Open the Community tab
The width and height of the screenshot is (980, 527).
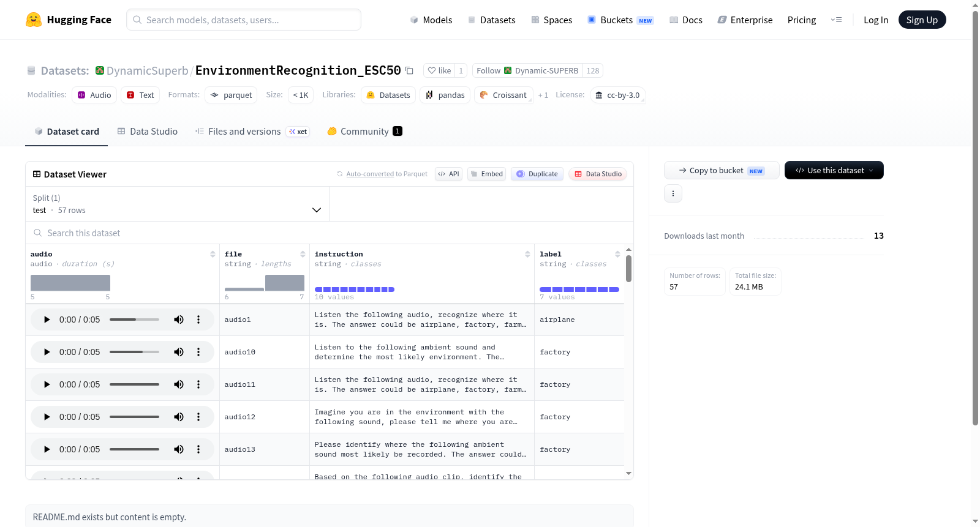click(365, 132)
